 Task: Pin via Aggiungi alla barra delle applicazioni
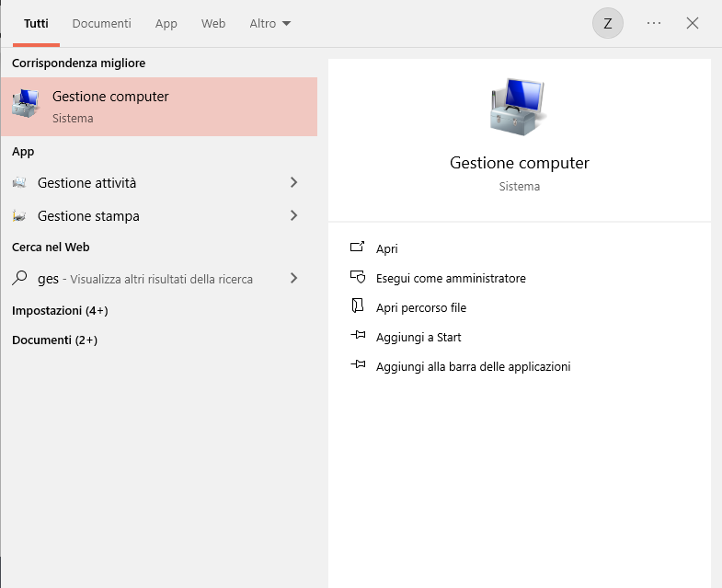[x=473, y=366]
